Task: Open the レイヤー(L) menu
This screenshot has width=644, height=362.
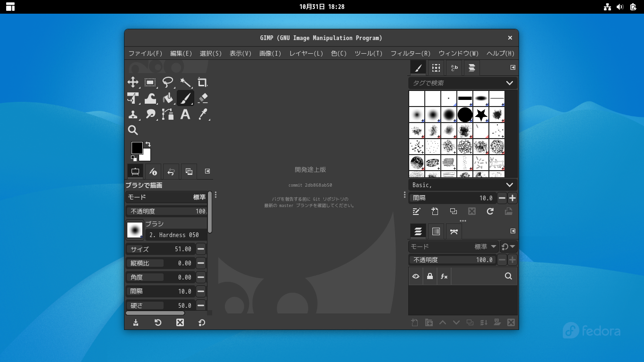Action: [x=306, y=53]
